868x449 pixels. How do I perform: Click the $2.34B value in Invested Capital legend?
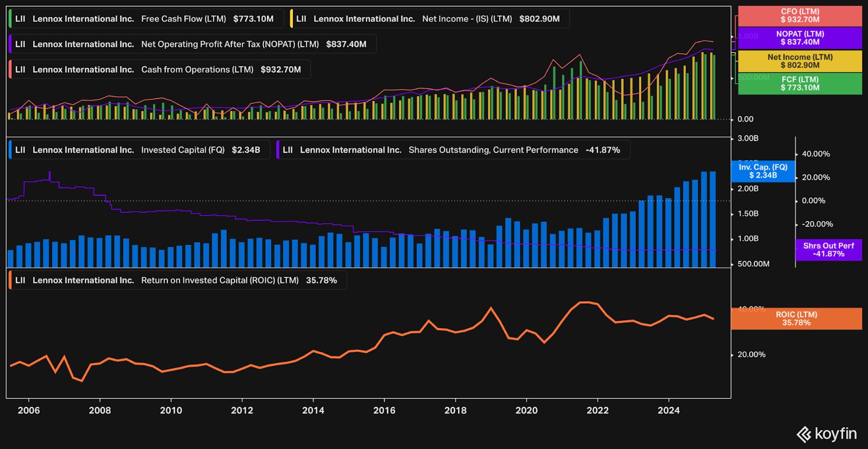click(246, 150)
